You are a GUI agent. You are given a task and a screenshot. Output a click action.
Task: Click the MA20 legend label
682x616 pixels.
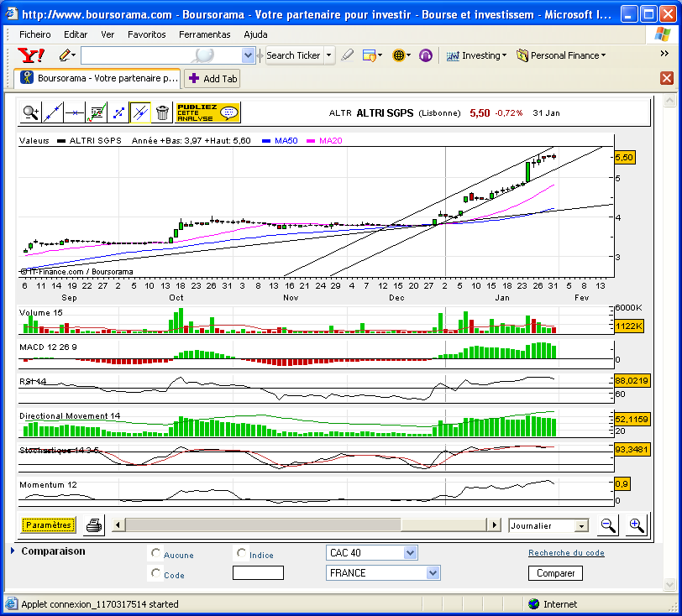tap(331, 140)
